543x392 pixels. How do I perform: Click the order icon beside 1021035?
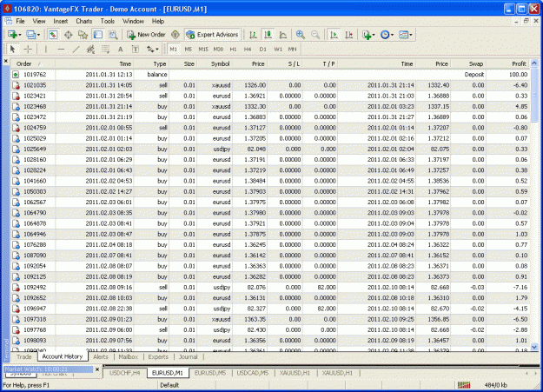tap(16, 85)
